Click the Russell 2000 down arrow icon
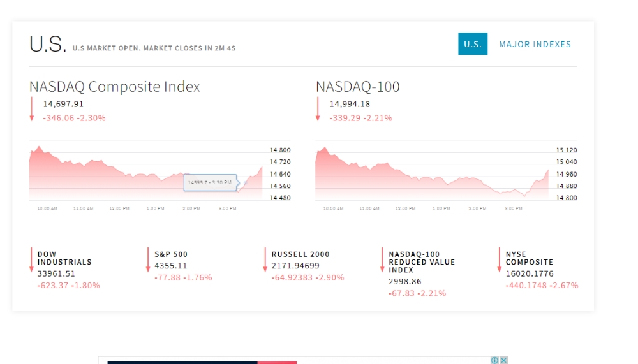The width and height of the screenshot is (638, 364). point(265,260)
